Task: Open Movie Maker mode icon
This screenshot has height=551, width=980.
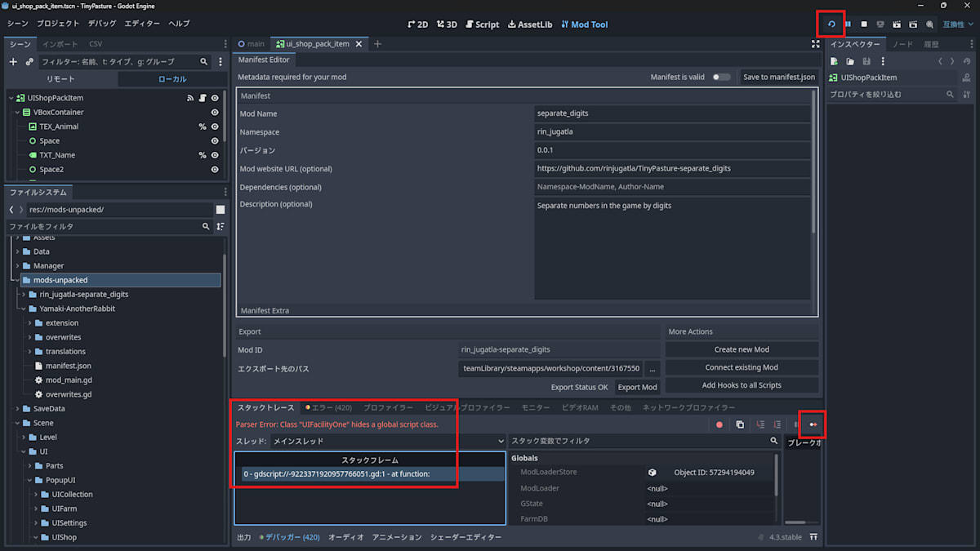Action: (929, 24)
